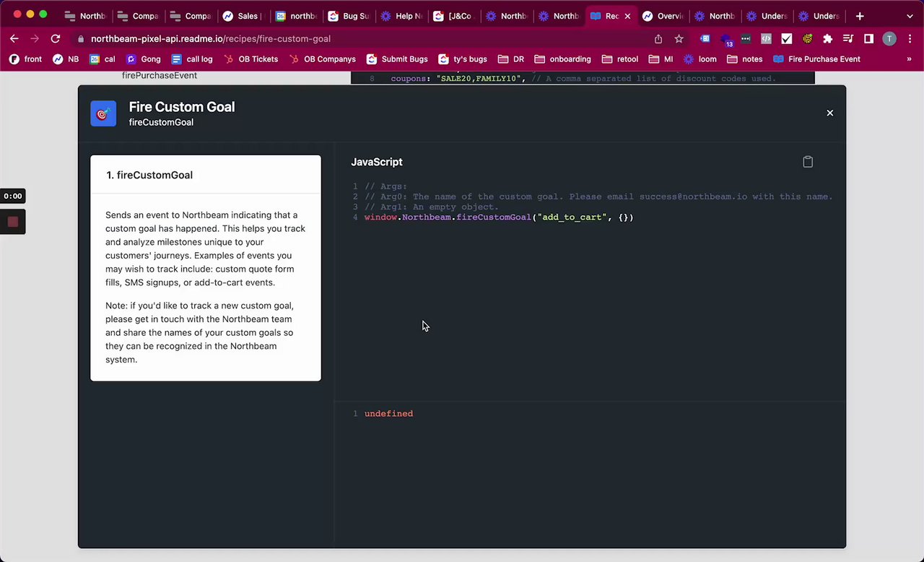The width and height of the screenshot is (924, 562).
Task: View site information via the lock icon
Action: click(x=81, y=39)
